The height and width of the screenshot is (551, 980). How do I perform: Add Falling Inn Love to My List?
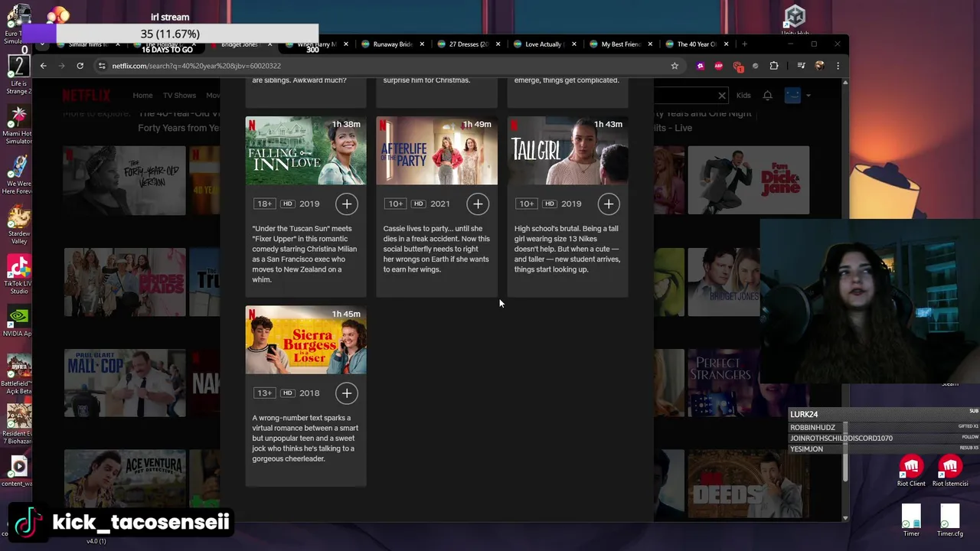347,204
